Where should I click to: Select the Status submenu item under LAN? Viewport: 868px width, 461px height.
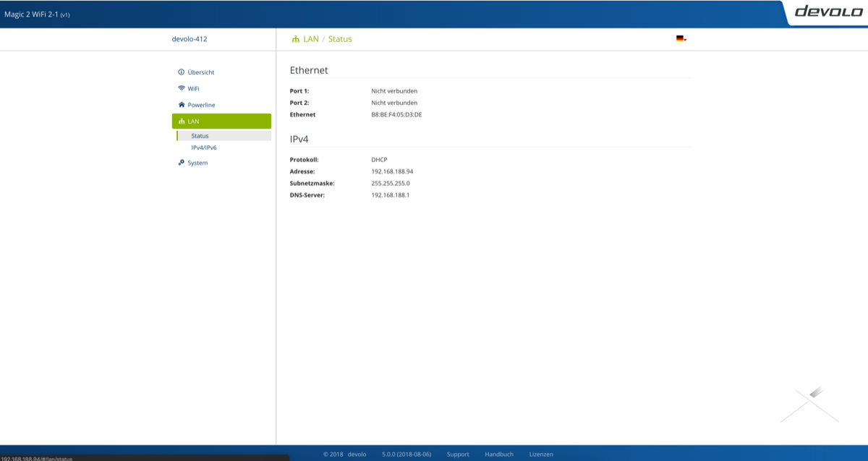pyautogui.click(x=200, y=136)
